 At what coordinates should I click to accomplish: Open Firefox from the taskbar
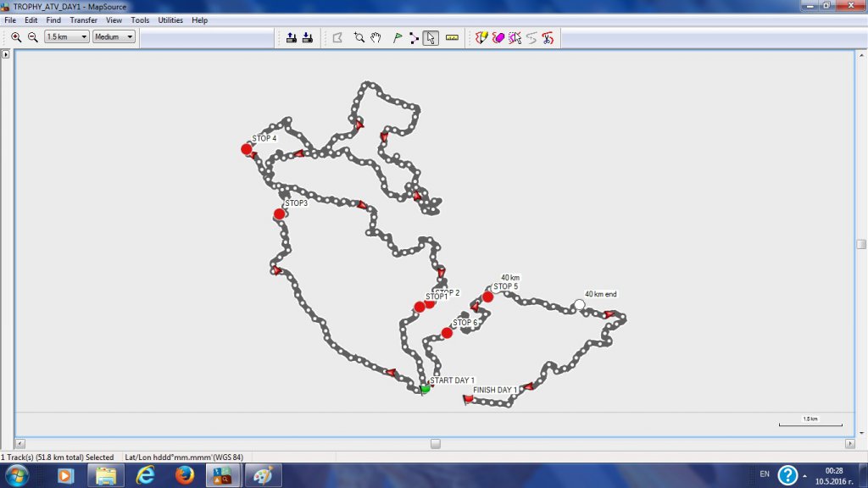(x=185, y=475)
